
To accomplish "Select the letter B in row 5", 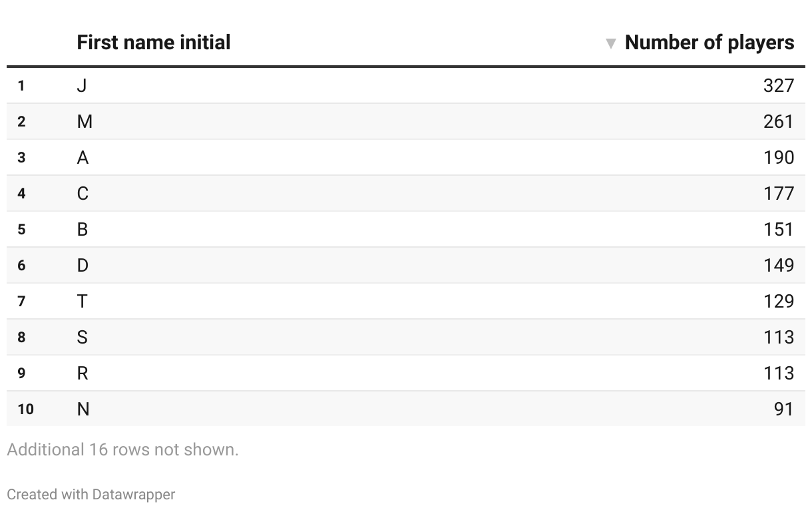I will (83, 229).
